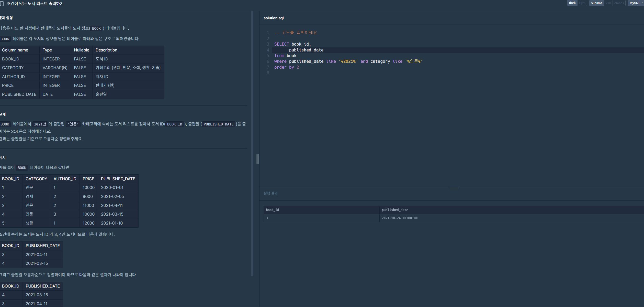
Task: Click the where clause line in editor
Action: click(348, 61)
